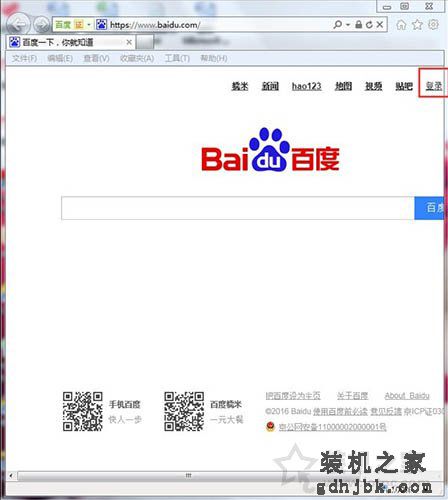
Task: Minimize the browser window
Action: click(387, 7)
